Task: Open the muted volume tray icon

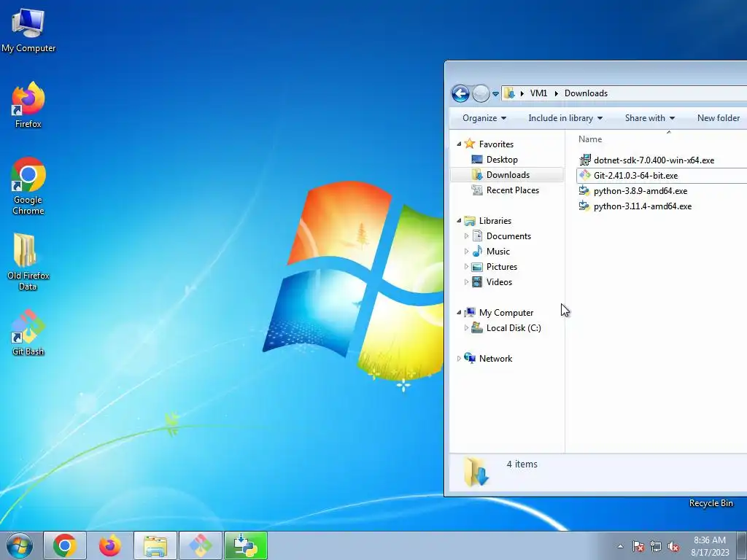Action: [673, 546]
